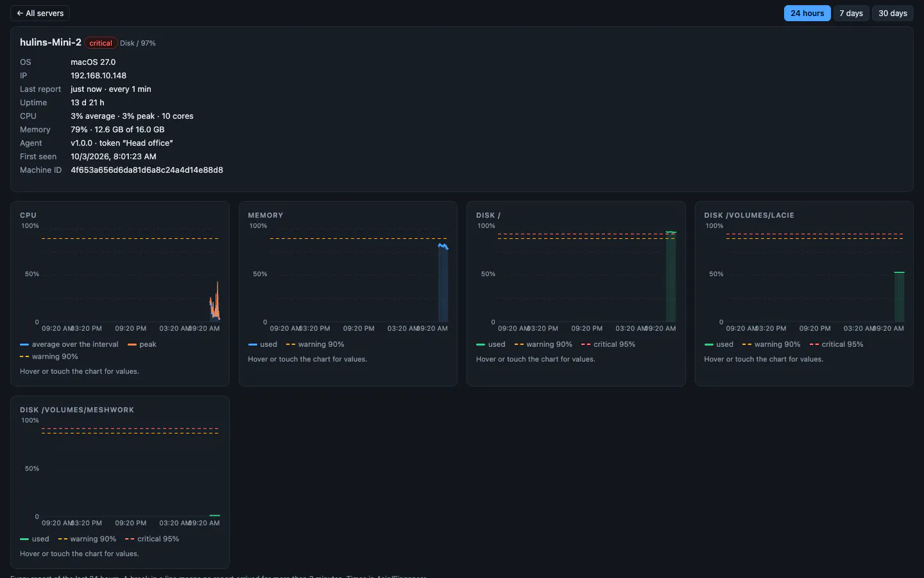Click 'just now · every 1 min' report value
Image resolution: width=924 pixels, height=578 pixels.
pos(111,89)
